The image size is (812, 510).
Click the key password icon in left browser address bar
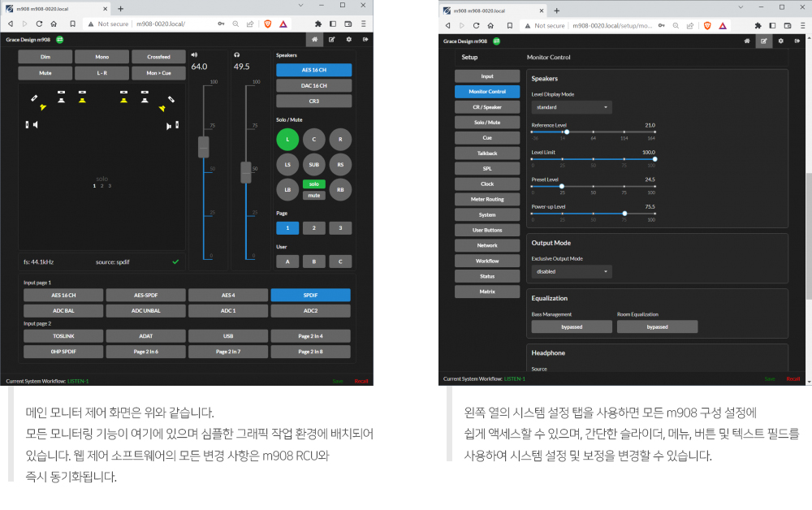tap(221, 24)
